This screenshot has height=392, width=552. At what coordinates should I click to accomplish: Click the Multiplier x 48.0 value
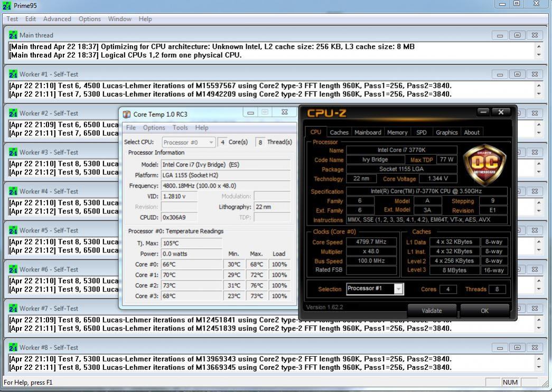click(371, 251)
